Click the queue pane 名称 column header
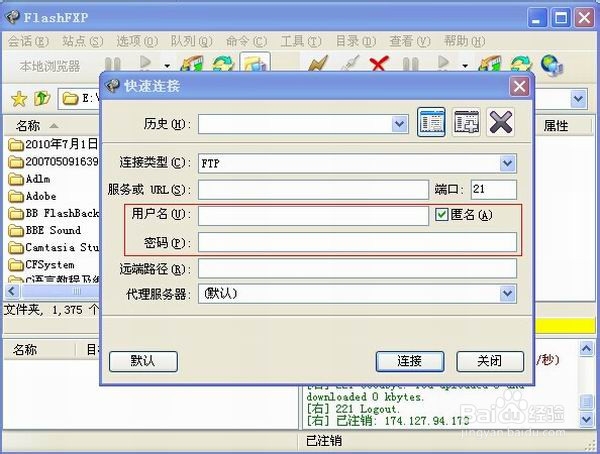 (x=25, y=349)
